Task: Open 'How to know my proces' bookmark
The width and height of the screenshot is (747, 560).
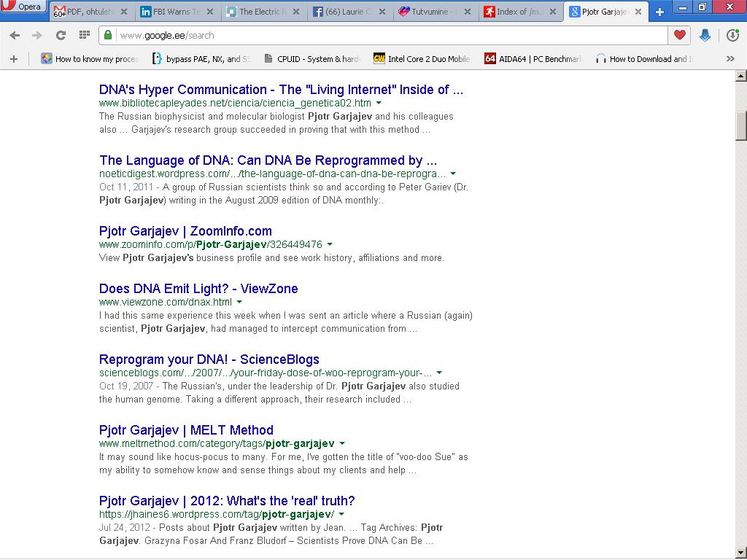Action: 90,59
